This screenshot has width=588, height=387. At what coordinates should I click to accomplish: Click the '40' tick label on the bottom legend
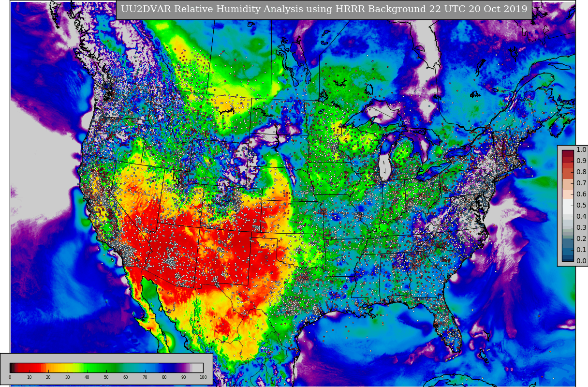87,377
